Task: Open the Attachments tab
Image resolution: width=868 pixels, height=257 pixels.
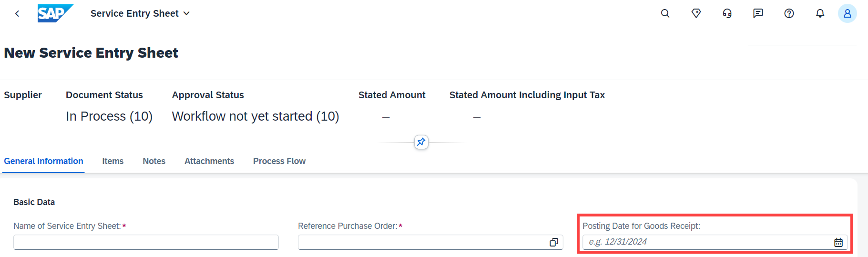Action: 209,161
